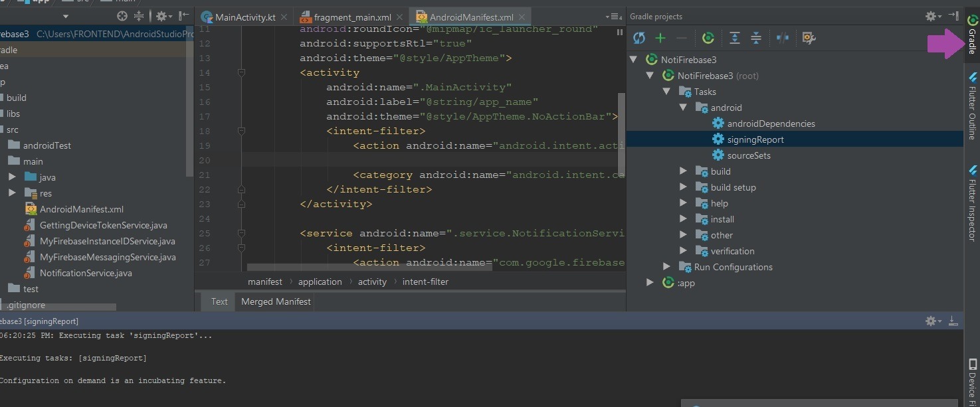Image resolution: width=980 pixels, height=407 pixels.
Task: Expand the help tasks group
Action: 684,203
